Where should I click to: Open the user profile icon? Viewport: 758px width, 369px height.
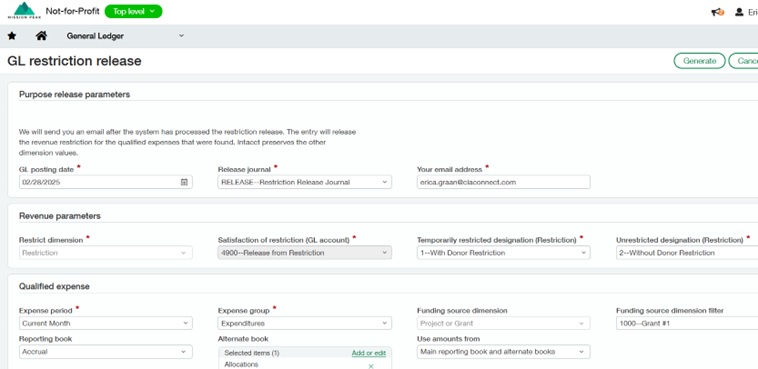point(739,12)
